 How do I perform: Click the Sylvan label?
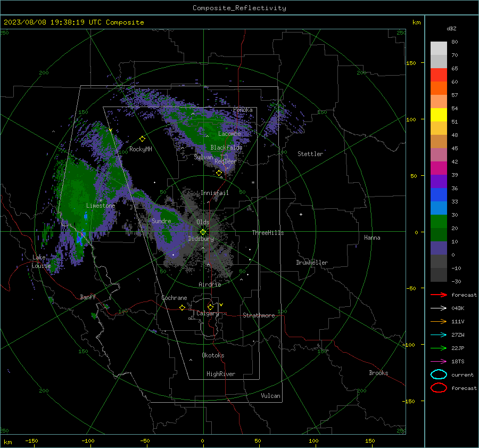tap(203, 157)
